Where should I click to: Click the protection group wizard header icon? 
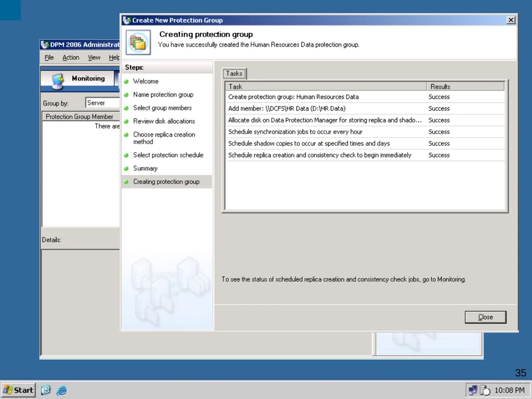coord(138,43)
